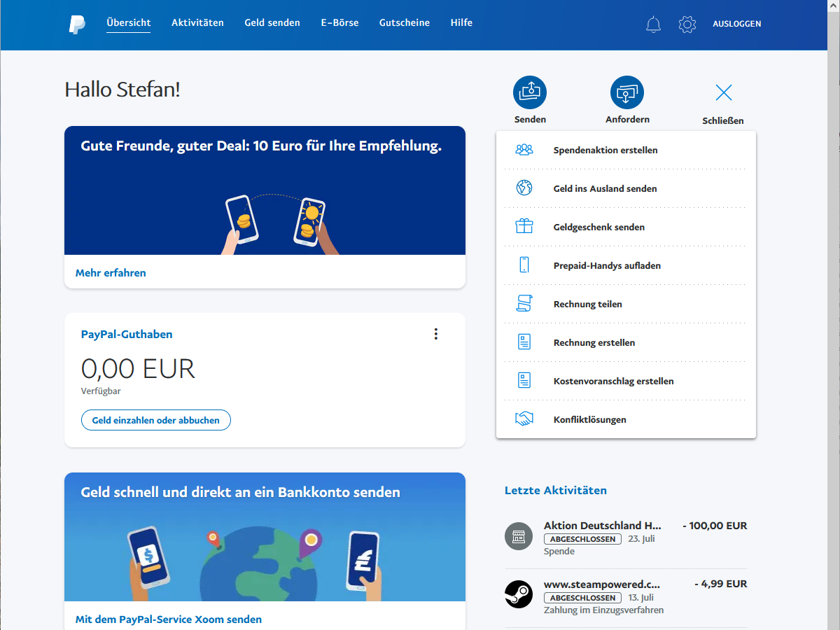840x630 pixels.
Task: Select Rechnung teilen option
Action: 587,304
